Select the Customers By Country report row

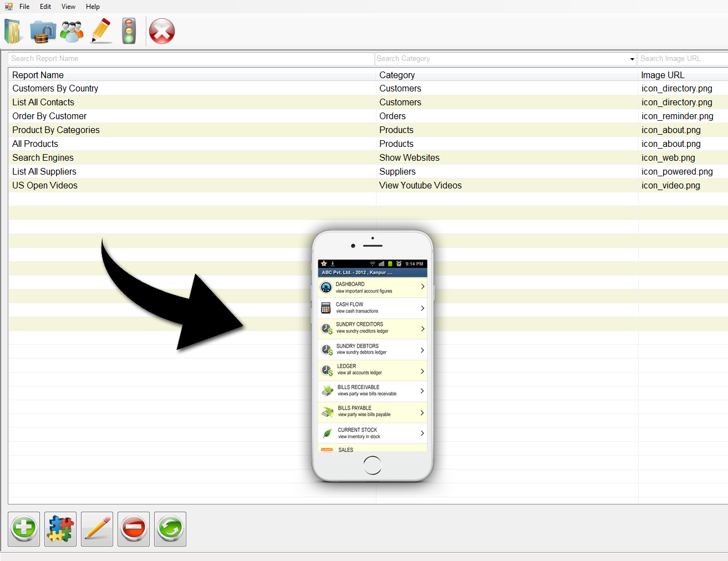coord(55,89)
